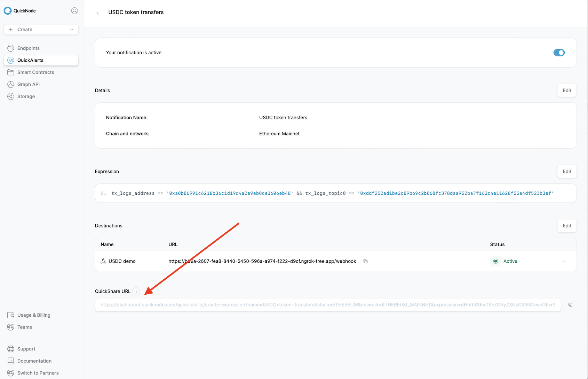Image resolution: width=588 pixels, height=379 pixels.
Task: Edit the Expression section
Action: click(567, 172)
